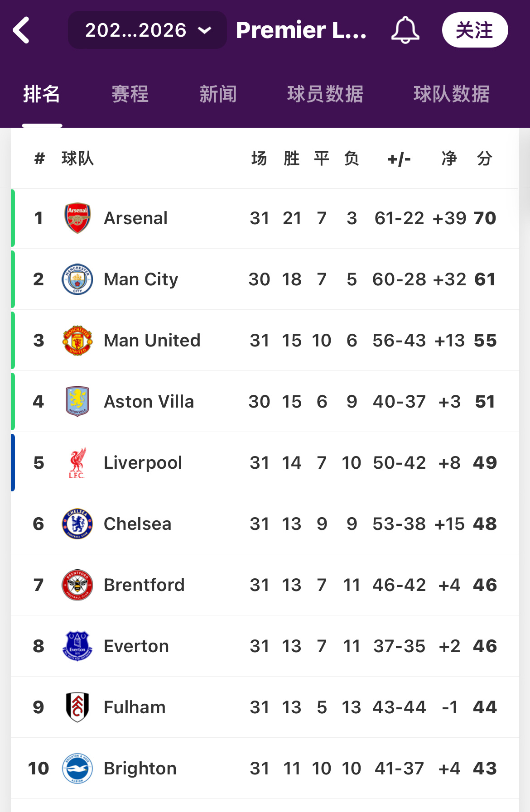The width and height of the screenshot is (530, 812).
Task: Open the 球队数据 tab
Action: pos(451,94)
